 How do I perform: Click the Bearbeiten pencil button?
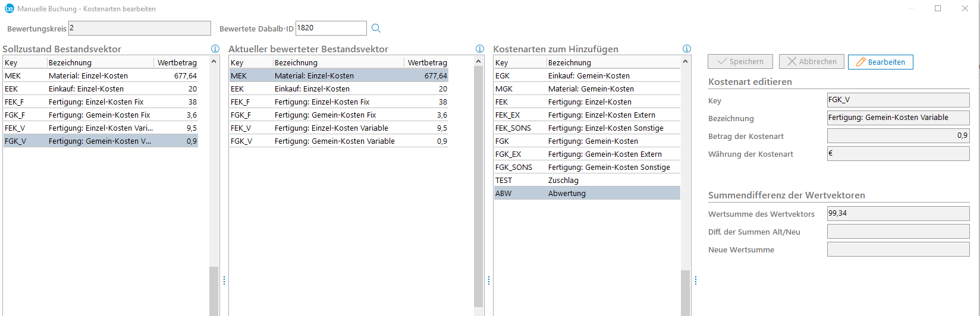click(880, 62)
